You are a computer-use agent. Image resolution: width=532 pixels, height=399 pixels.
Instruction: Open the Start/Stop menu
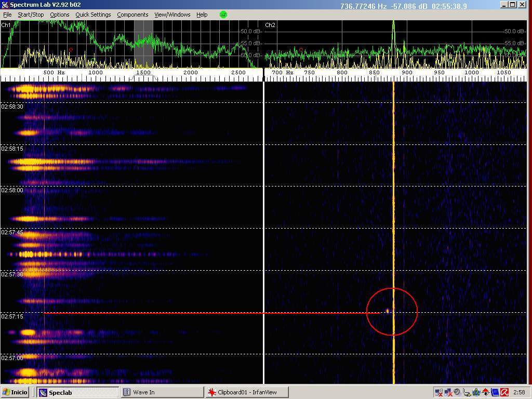click(x=31, y=15)
